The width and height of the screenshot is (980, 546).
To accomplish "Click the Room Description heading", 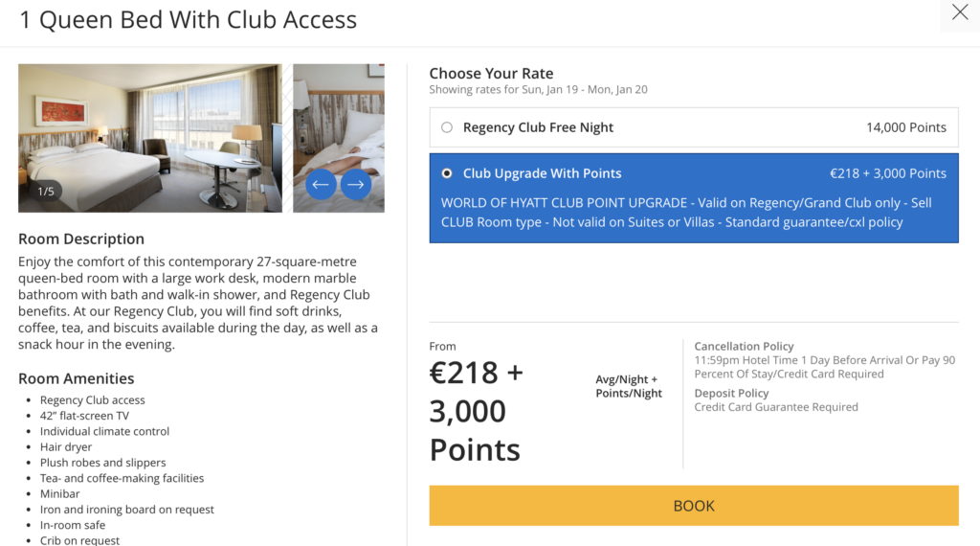I will tap(81, 239).
